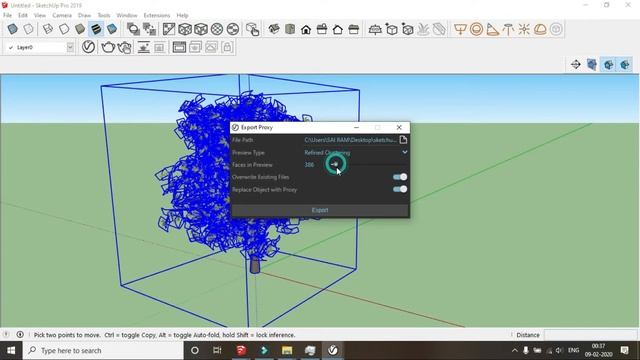The height and width of the screenshot is (360, 640).
Task: Select Wireframe face style
Action: coord(48,29)
